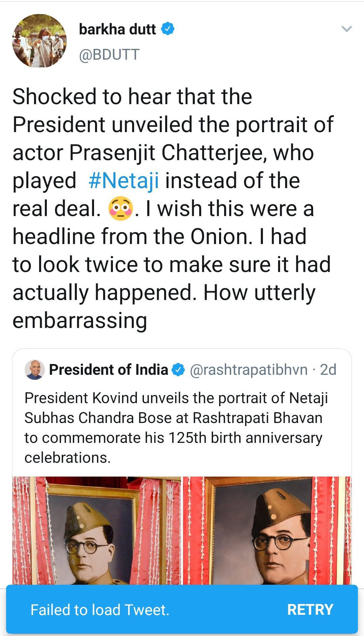View the left Netaji portrait photo
Screen dimensions: 364x636
pos(97,531)
